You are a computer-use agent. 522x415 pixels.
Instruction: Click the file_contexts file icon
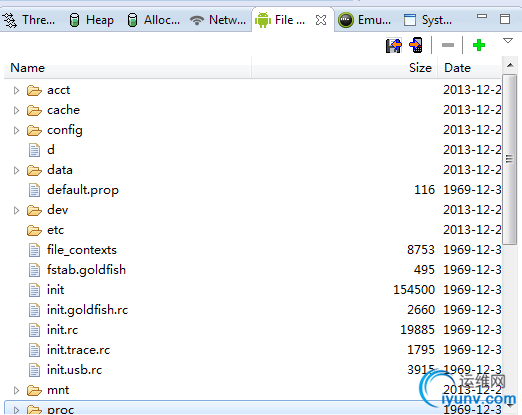click(x=34, y=250)
